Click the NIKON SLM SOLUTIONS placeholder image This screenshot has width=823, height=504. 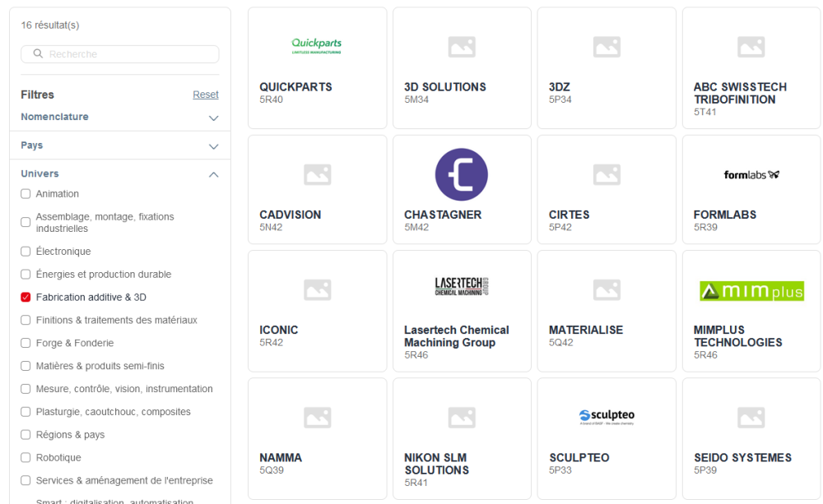point(462,418)
